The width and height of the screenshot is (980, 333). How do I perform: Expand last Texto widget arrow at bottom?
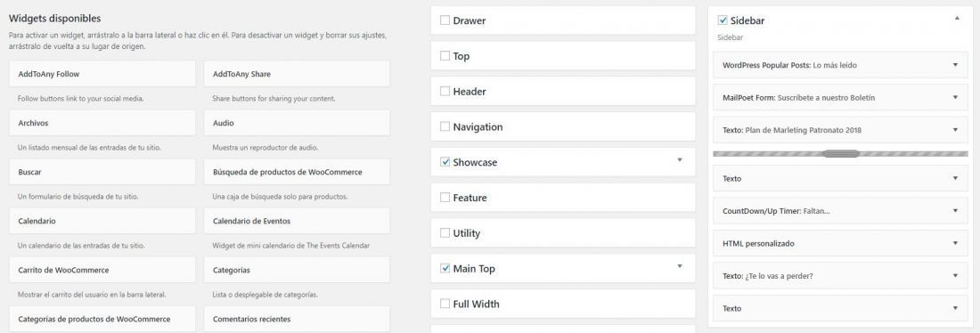(955, 309)
